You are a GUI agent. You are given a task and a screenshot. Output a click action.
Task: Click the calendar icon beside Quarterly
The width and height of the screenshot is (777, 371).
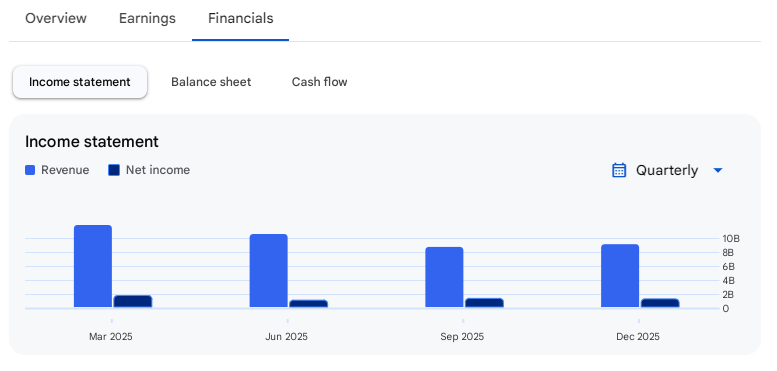pyautogui.click(x=619, y=170)
